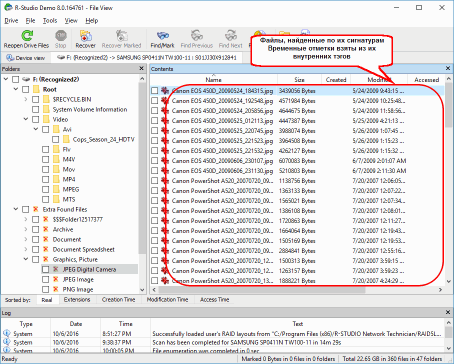The image size is (454, 364).
Task: Click the Root folder icon
Action: click(x=36, y=89)
